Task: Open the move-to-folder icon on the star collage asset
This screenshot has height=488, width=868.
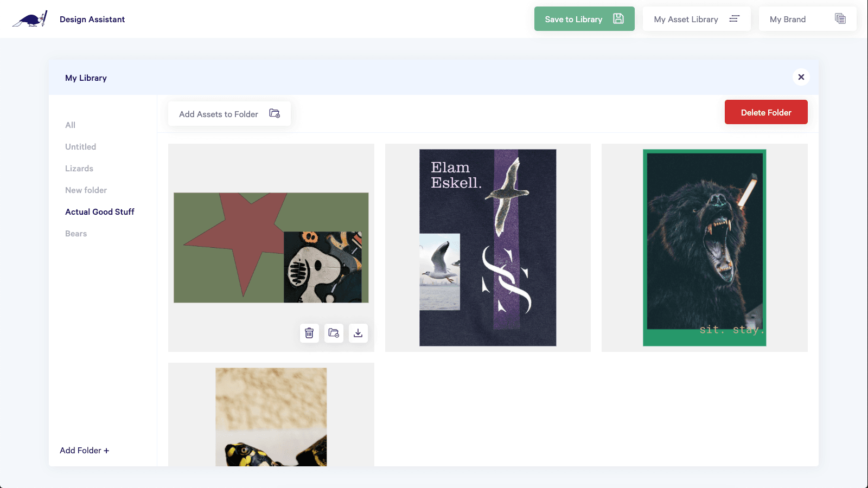Action: point(334,333)
